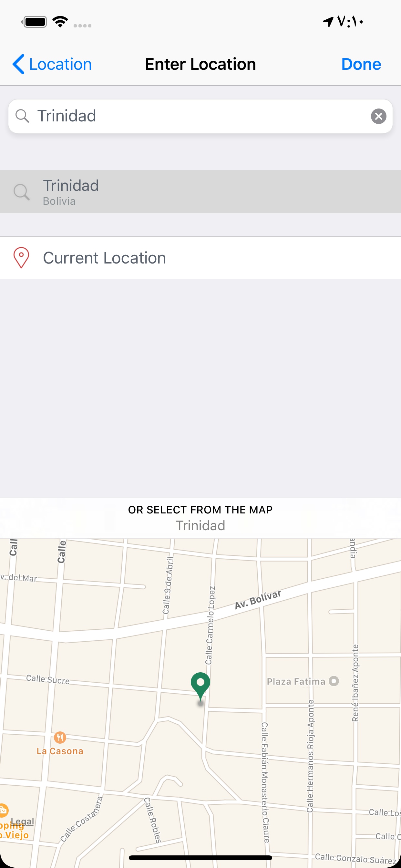This screenshot has height=868, width=401.
Task: Click the search magnifier in the search bar
Action: click(x=22, y=116)
